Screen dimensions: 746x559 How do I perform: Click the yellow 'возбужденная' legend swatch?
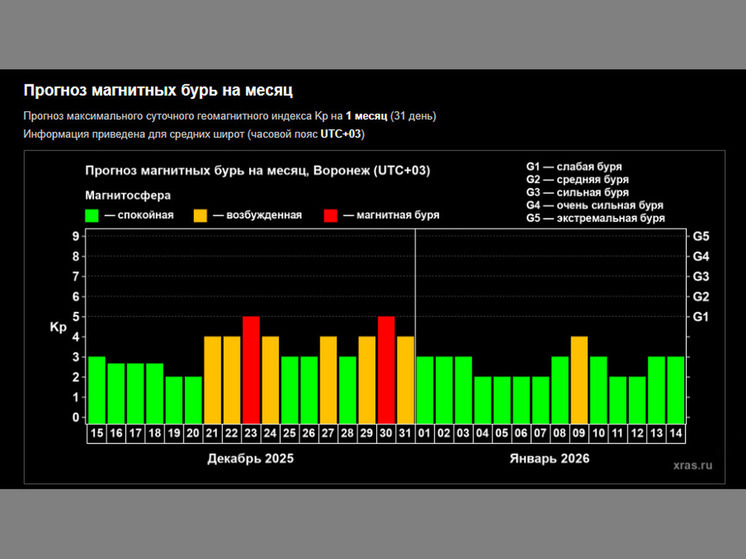[200, 215]
